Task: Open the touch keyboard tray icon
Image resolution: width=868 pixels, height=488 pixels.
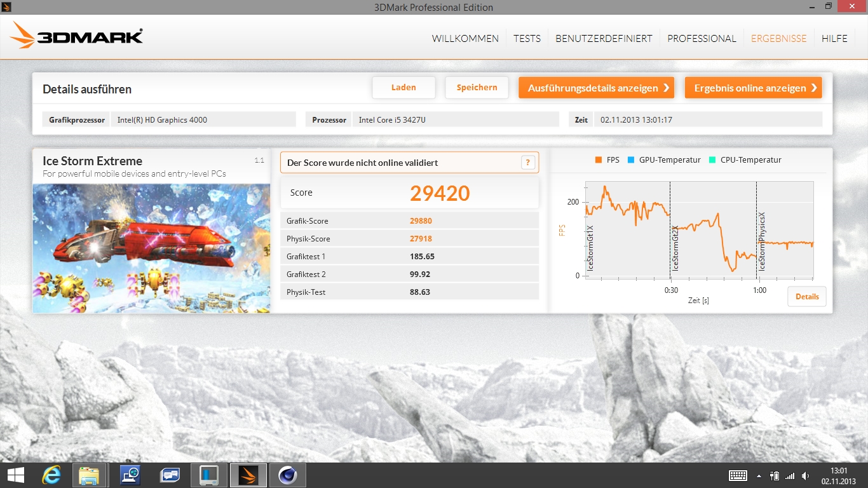Action: (738, 475)
